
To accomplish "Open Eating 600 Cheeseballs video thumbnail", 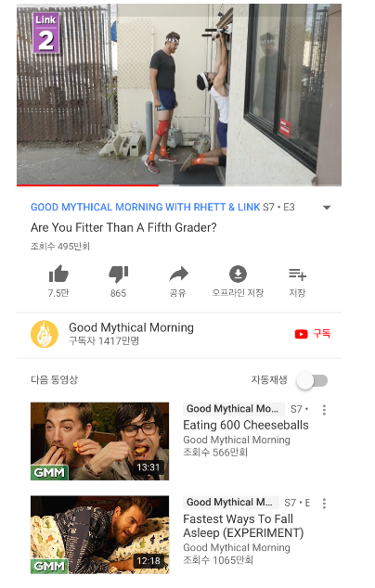I will [100, 441].
